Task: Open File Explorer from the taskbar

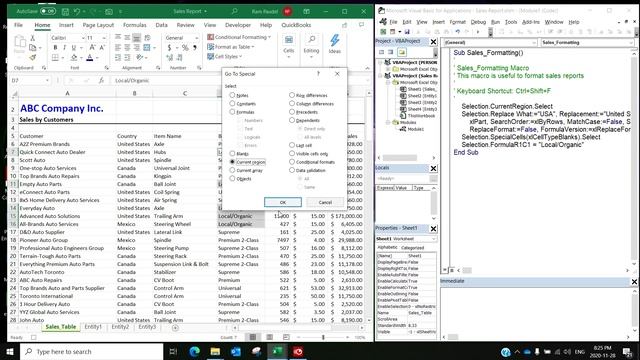Action: (x=215, y=351)
